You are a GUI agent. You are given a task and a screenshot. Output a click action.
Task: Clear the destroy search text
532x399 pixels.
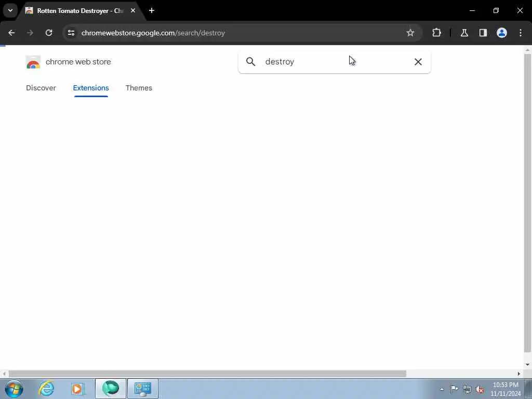[x=418, y=62]
